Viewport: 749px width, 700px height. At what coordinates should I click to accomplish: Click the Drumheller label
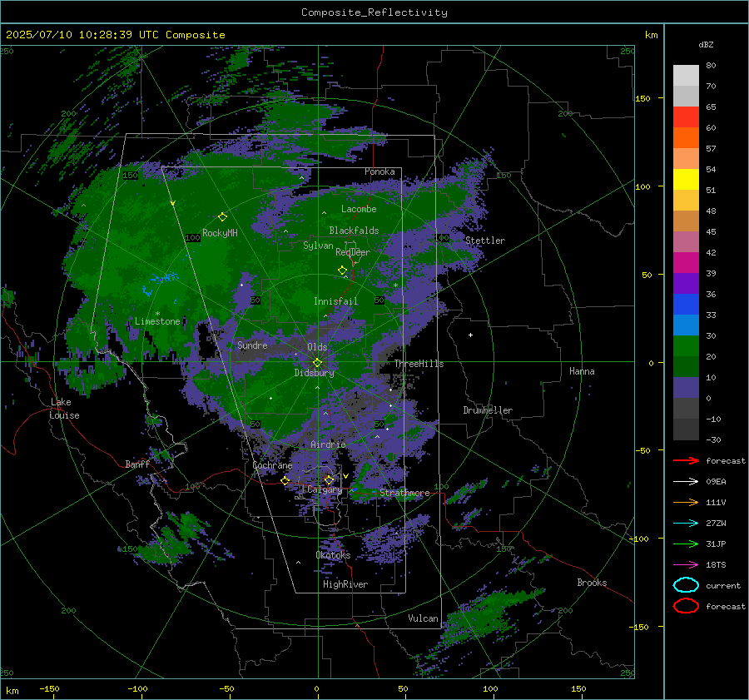pos(488,410)
